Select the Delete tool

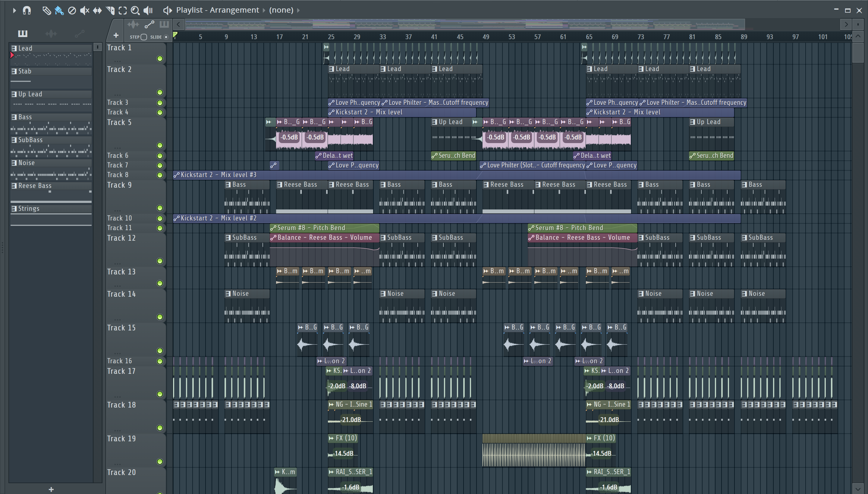[x=72, y=11]
